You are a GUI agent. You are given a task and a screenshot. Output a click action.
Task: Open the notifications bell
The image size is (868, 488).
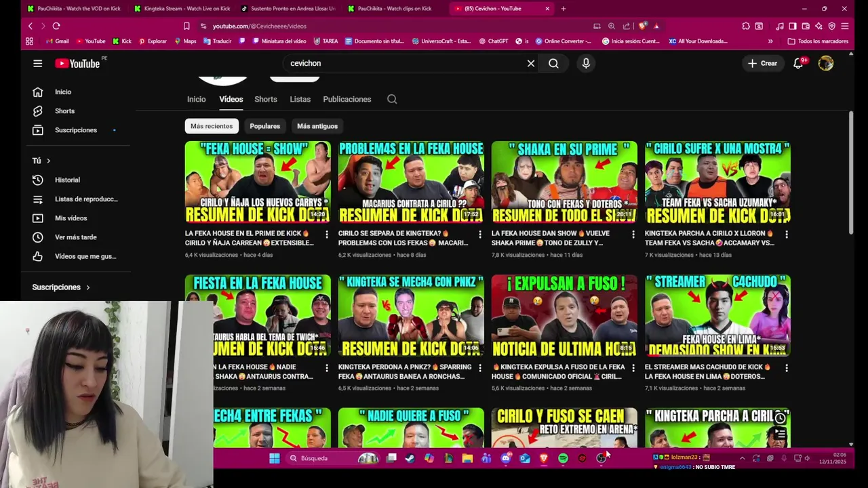coord(798,63)
